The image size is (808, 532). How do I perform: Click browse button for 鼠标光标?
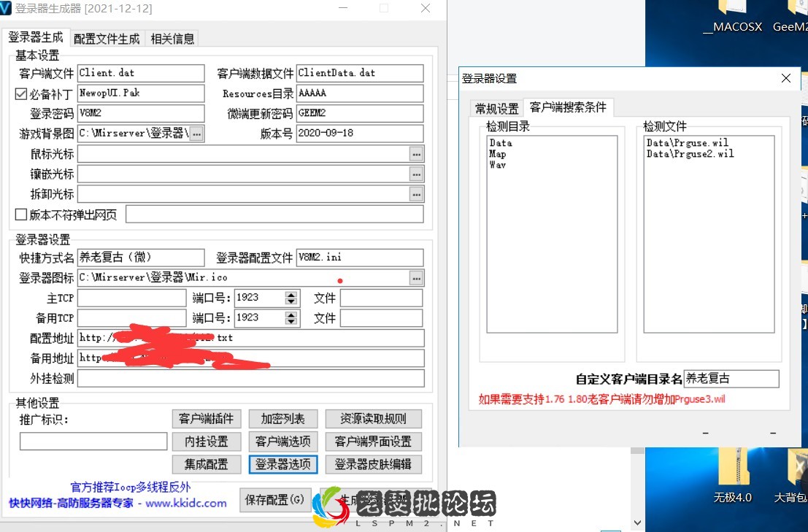click(416, 154)
